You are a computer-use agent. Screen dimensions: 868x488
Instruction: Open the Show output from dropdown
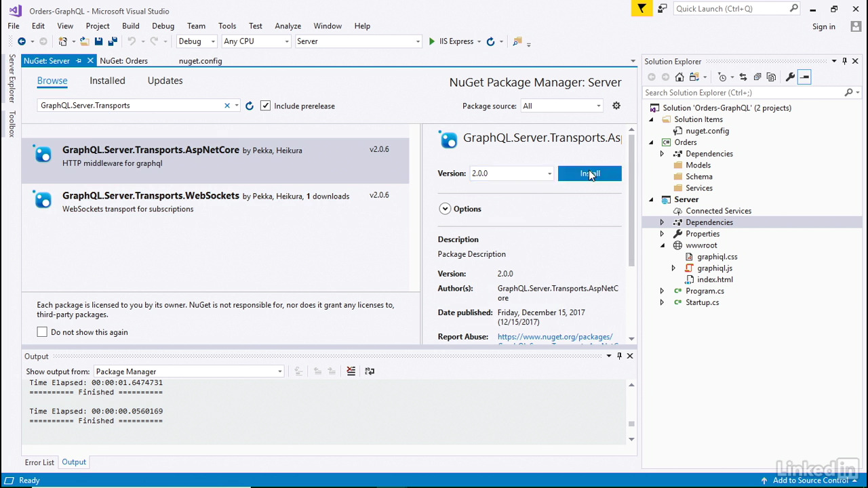[189, 371]
